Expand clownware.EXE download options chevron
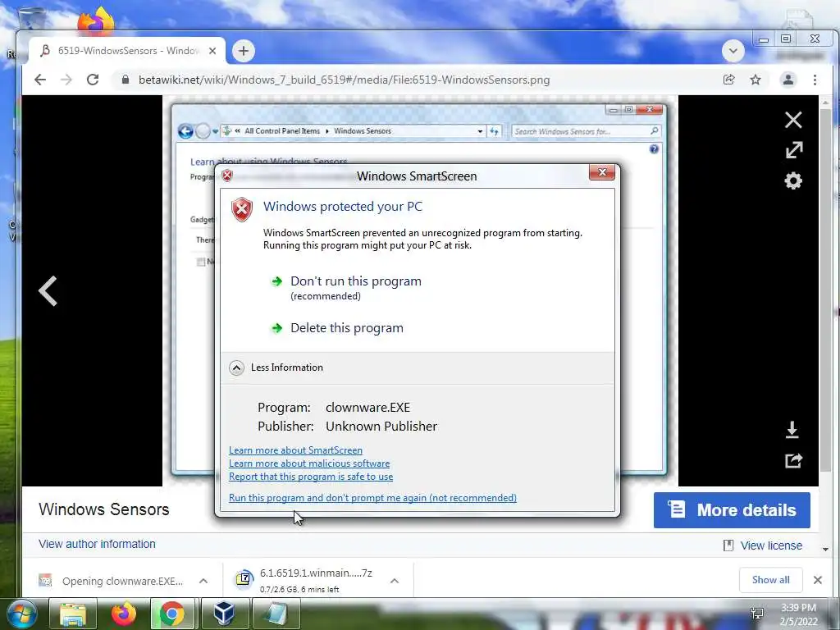This screenshot has width=840, height=630. pyautogui.click(x=203, y=581)
